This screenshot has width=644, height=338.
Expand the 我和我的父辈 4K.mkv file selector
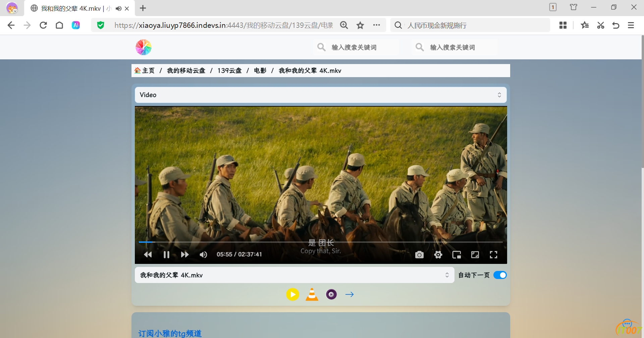point(294,275)
